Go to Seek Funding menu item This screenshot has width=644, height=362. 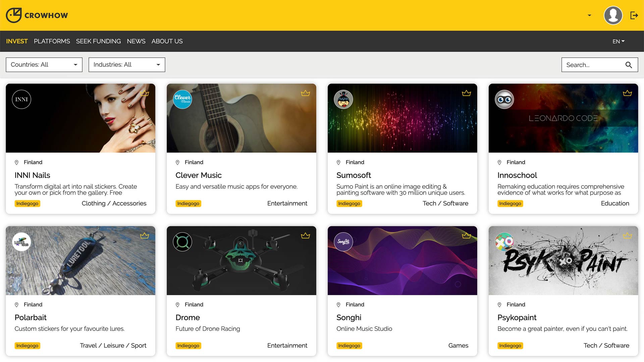click(98, 41)
